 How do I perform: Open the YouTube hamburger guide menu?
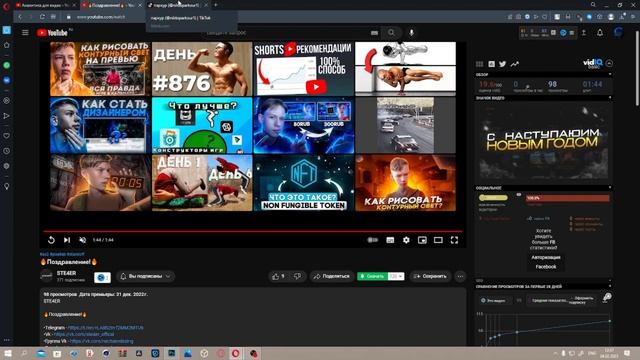(25, 33)
